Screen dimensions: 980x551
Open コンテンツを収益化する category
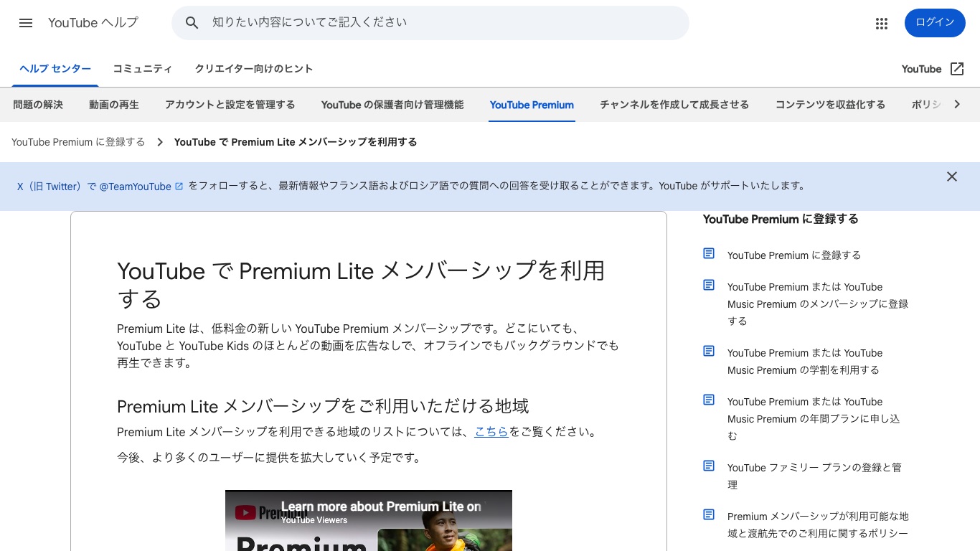(830, 105)
